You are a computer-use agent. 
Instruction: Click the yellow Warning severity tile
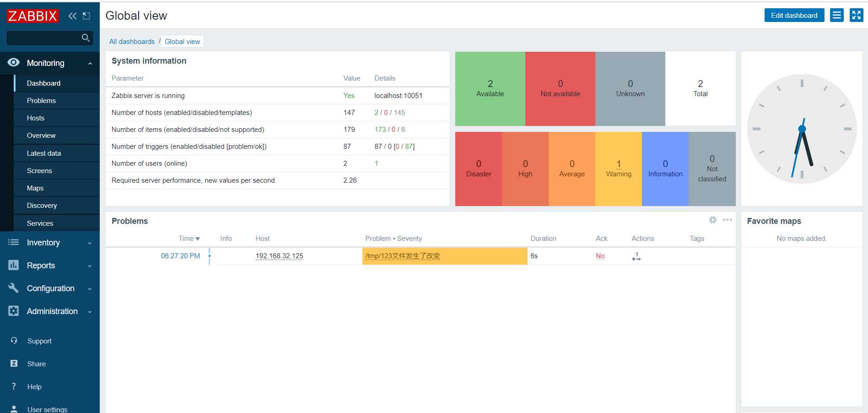click(x=619, y=169)
